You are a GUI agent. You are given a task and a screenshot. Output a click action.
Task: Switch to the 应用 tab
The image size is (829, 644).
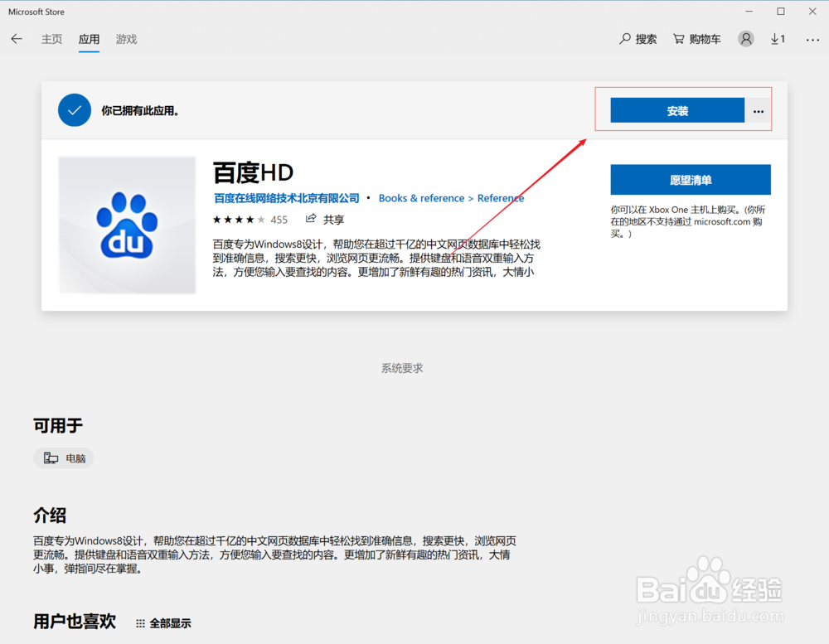(x=89, y=39)
